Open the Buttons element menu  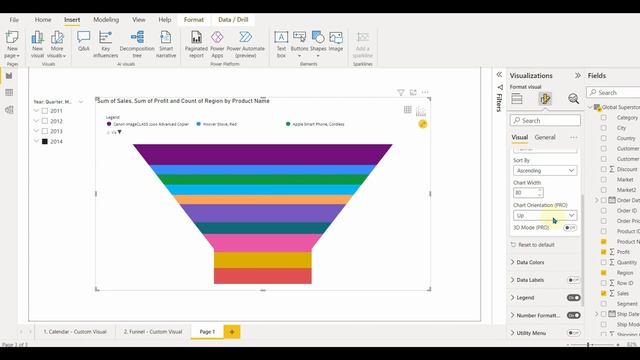pos(299,44)
